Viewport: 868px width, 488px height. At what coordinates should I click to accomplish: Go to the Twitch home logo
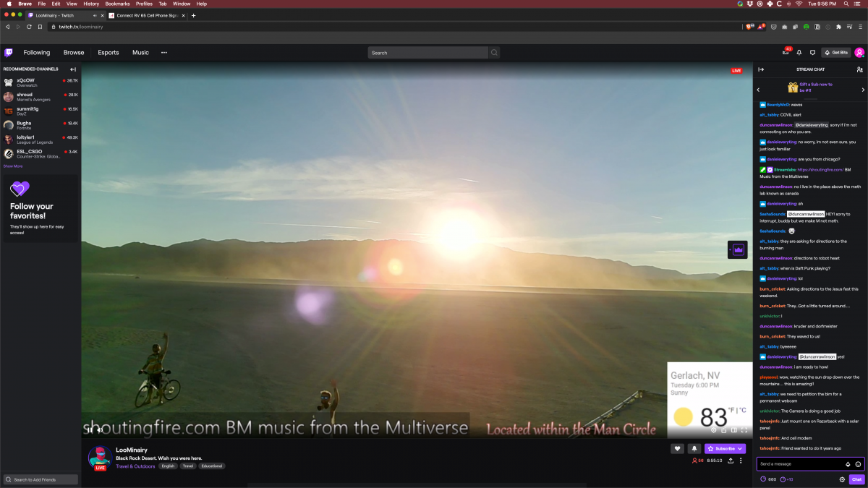[x=9, y=52]
